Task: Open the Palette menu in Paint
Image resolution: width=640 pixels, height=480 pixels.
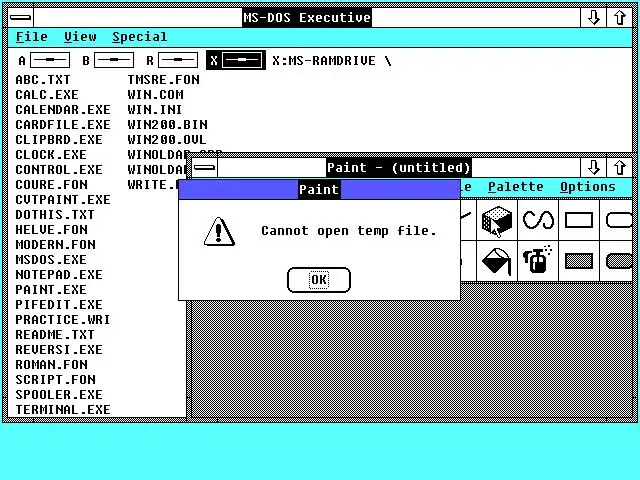Action: [516, 187]
